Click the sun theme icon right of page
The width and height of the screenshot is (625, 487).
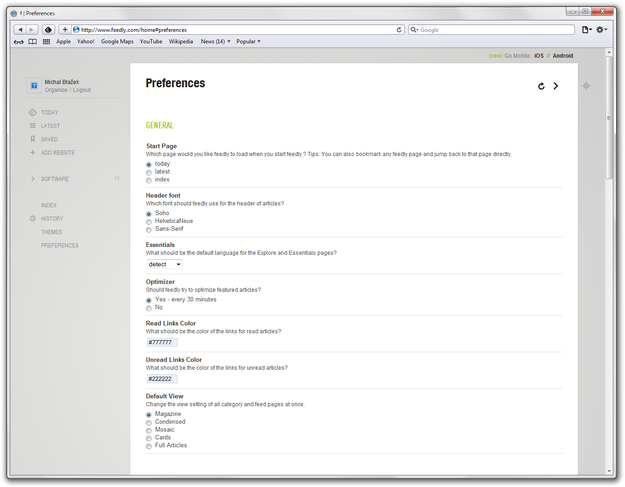pyautogui.click(x=586, y=86)
